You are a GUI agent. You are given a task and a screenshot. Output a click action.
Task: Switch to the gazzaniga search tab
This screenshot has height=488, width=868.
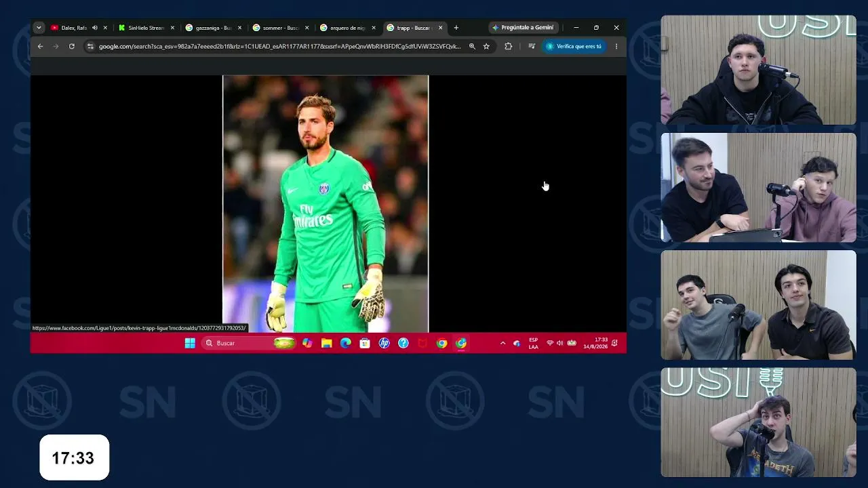tap(213, 28)
